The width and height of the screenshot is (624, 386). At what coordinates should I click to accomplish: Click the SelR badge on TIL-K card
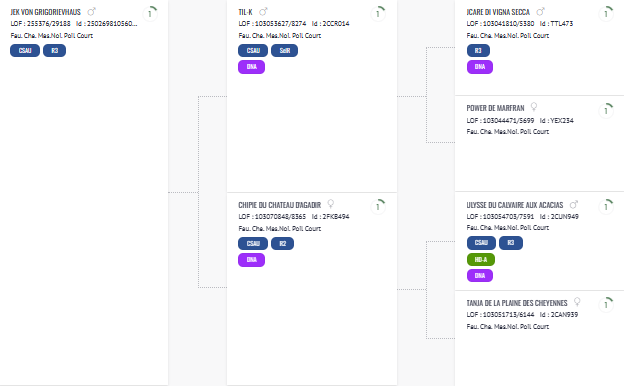point(285,51)
